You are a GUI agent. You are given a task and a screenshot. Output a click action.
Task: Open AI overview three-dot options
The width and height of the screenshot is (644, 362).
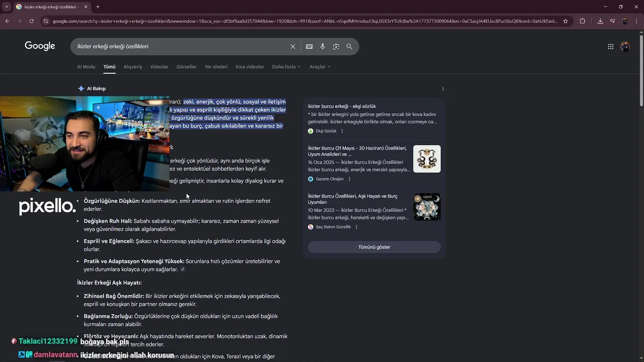[443, 89]
